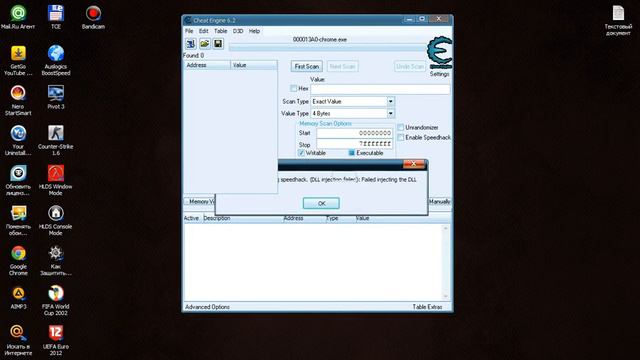Open the Как Защитить desktop icon

pyautogui.click(x=56, y=260)
